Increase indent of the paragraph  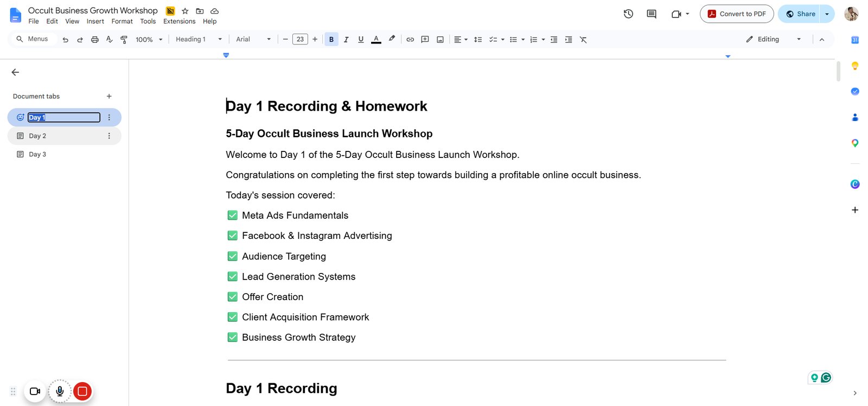pyautogui.click(x=569, y=40)
